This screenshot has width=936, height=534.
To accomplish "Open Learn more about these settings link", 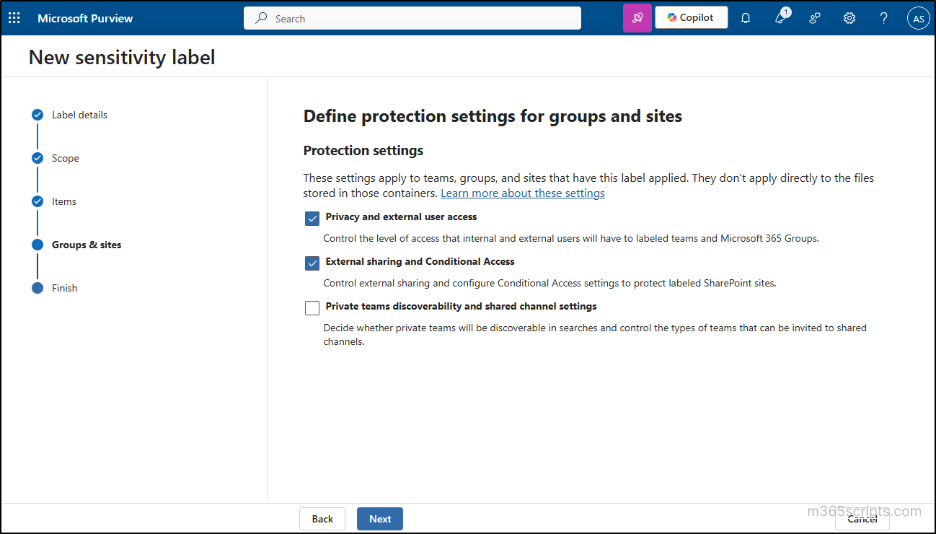I will click(522, 193).
